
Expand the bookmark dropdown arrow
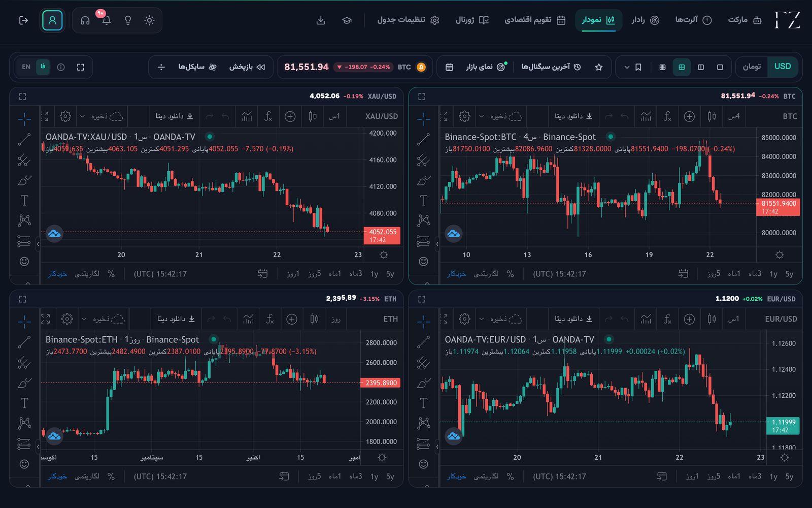coord(627,67)
